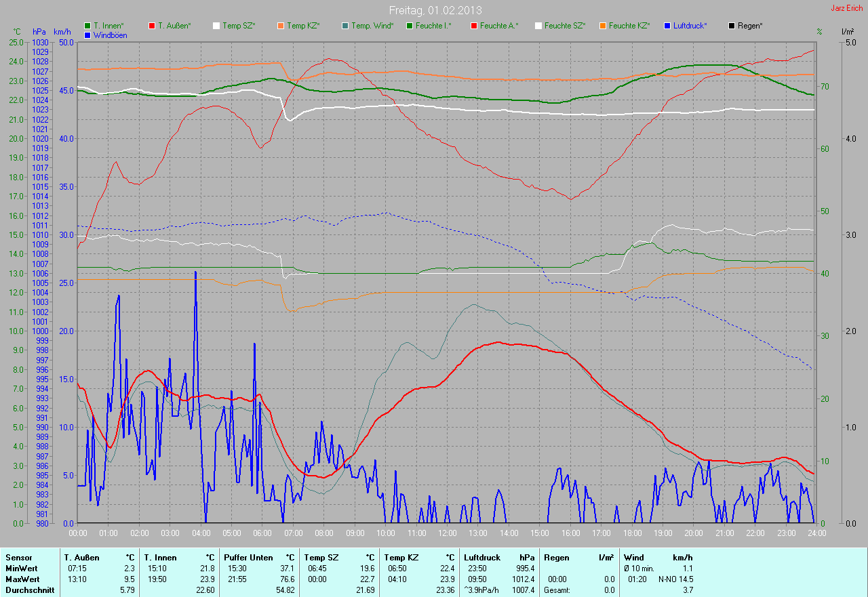Toggle the Feuchte A. legend entry
The image size is (868, 597).
tap(498, 26)
